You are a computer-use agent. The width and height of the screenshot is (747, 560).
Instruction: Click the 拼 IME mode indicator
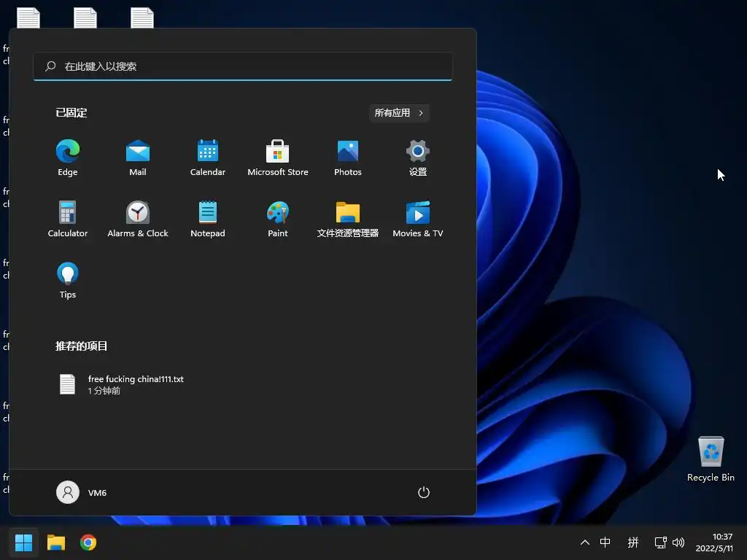pyautogui.click(x=633, y=542)
